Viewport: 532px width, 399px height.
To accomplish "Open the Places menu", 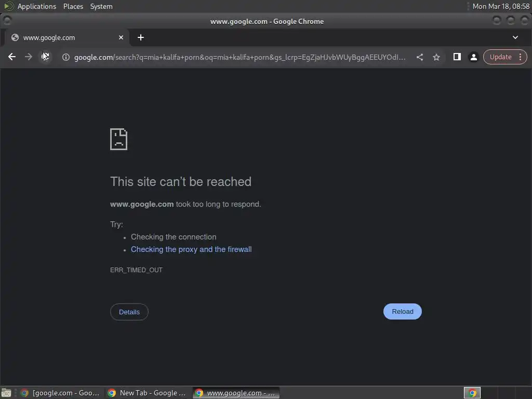I will [x=73, y=6].
